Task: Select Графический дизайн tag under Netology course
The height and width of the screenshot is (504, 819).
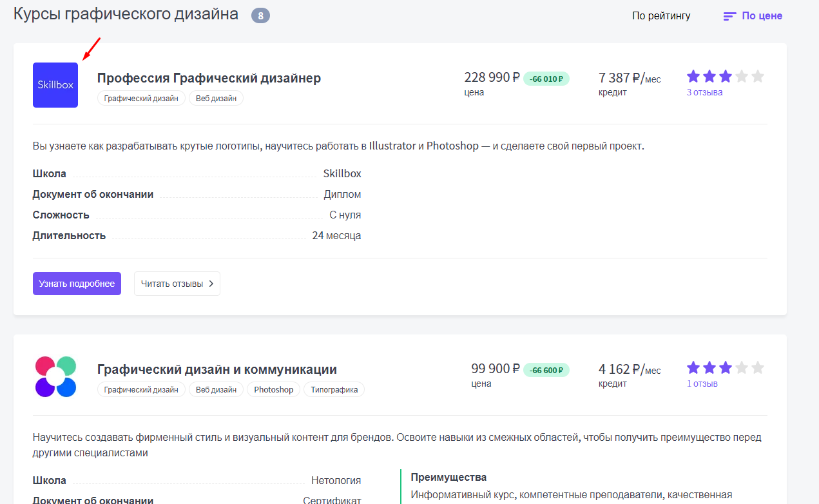Action: (x=141, y=390)
